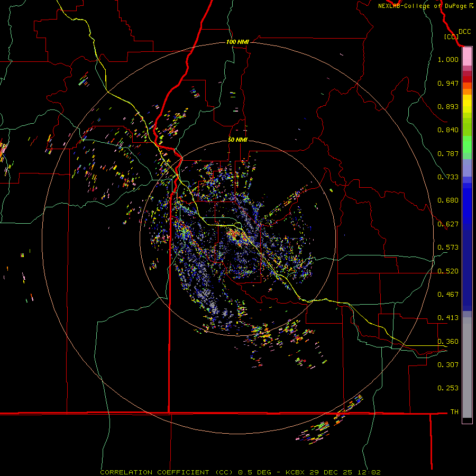Click the 100 NMI range ring label
Screen dimensions: 476x476
237,42
